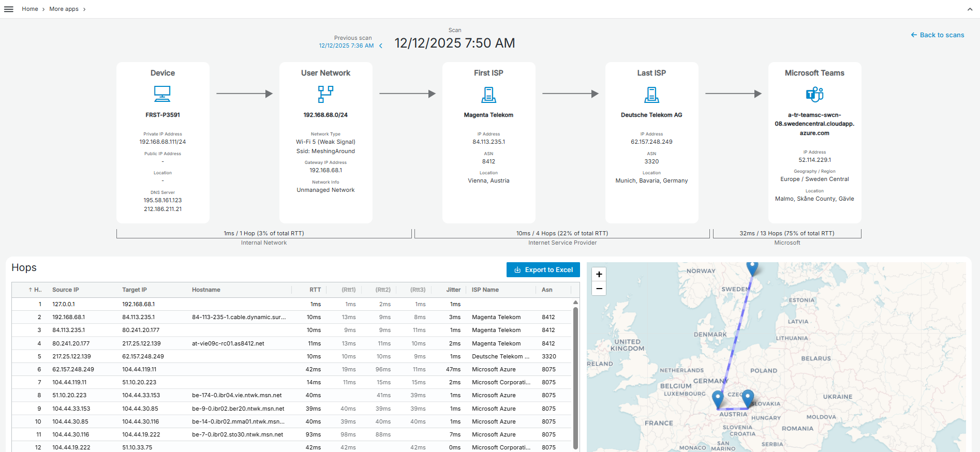Click the Last ISP server icon
Image resolution: width=980 pixels, height=452 pixels.
[651, 95]
